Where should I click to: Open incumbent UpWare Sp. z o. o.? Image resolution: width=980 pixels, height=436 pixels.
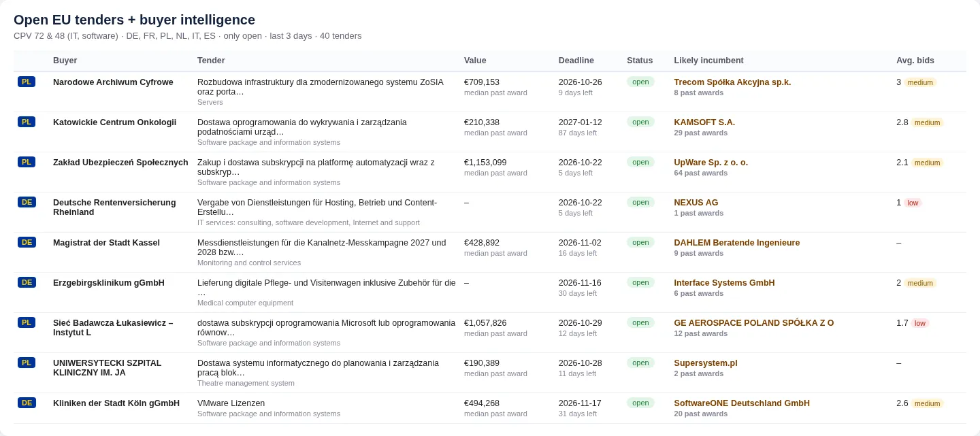(x=710, y=163)
